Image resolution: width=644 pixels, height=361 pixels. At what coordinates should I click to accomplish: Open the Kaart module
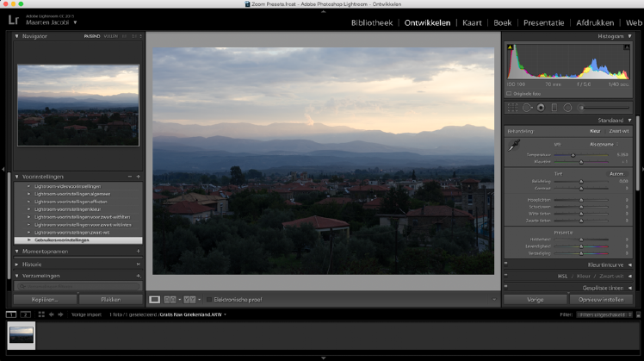coord(472,22)
